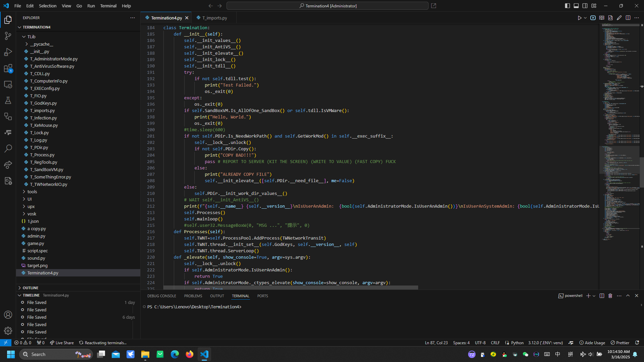Open Firefox from the Windows taskbar
Screen dimensions: 644x362
coord(190,354)
